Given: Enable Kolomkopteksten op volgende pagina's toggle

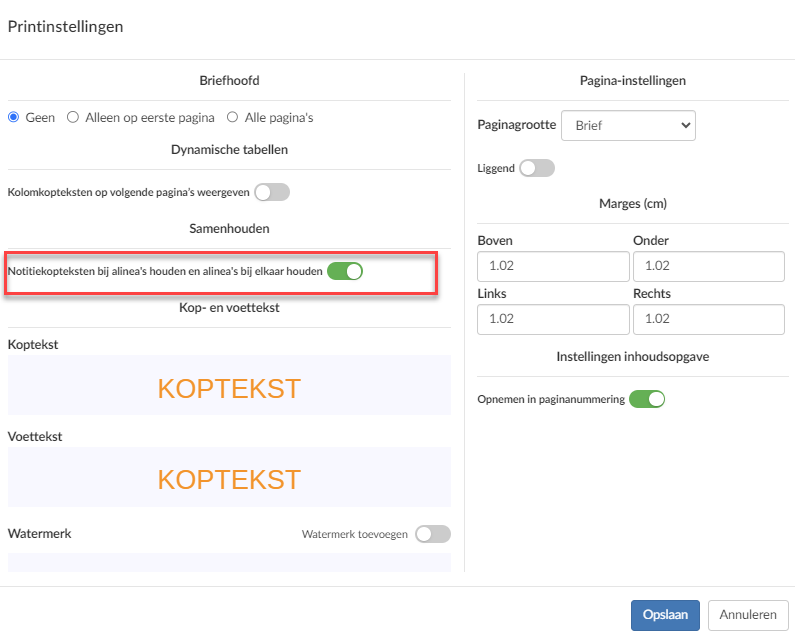Looking at the screenshot, I should click(x=272, y=192).
